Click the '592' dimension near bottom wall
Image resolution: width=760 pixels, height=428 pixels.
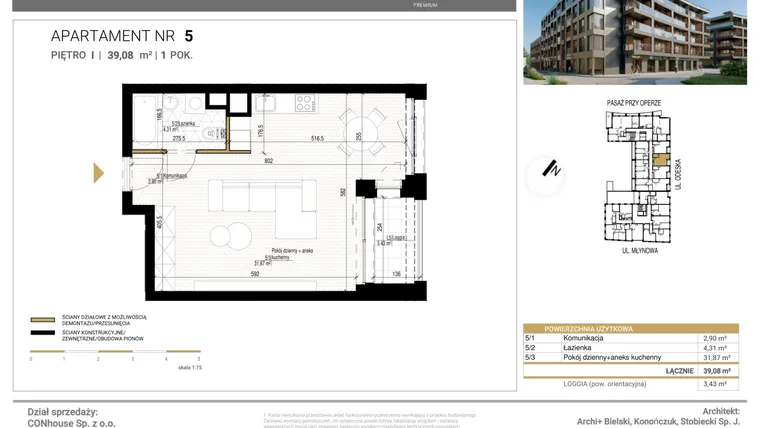(255, 274)
